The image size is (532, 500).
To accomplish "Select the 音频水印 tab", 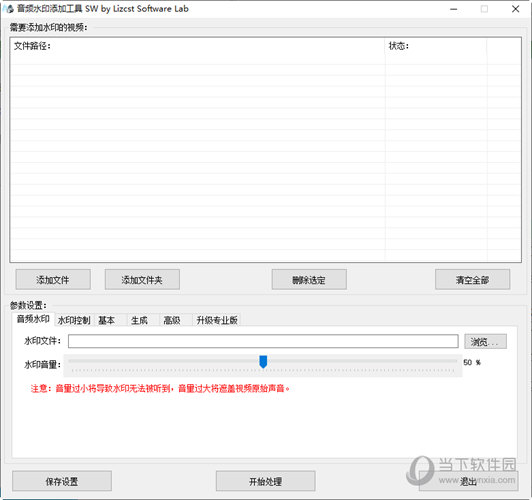I will pyautogui.click(x=33, y=319).
